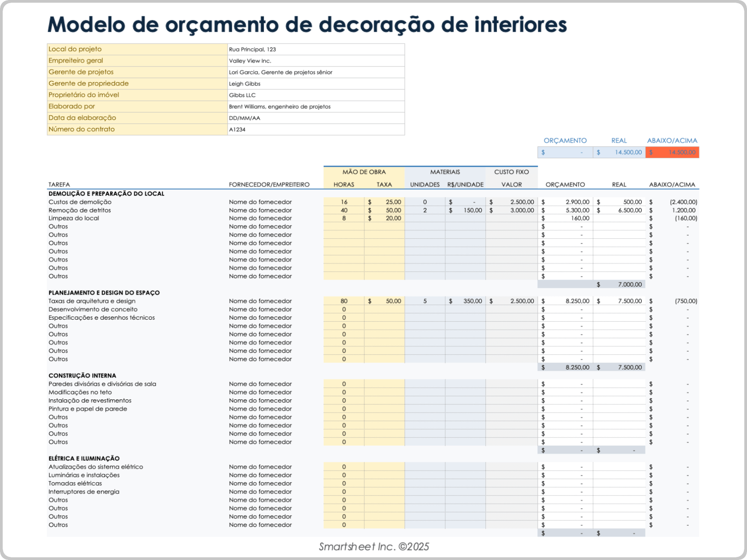
Task: Select the 'TAREFA' column header
Action: click(59, 185)
